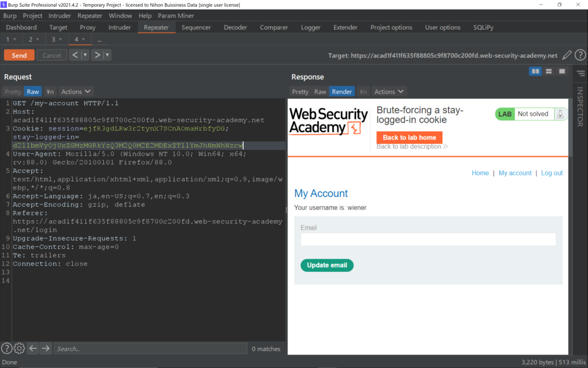588x368 pixels.
Task: Select combined tabbed layout icon
Action: (x=562, y=72)
